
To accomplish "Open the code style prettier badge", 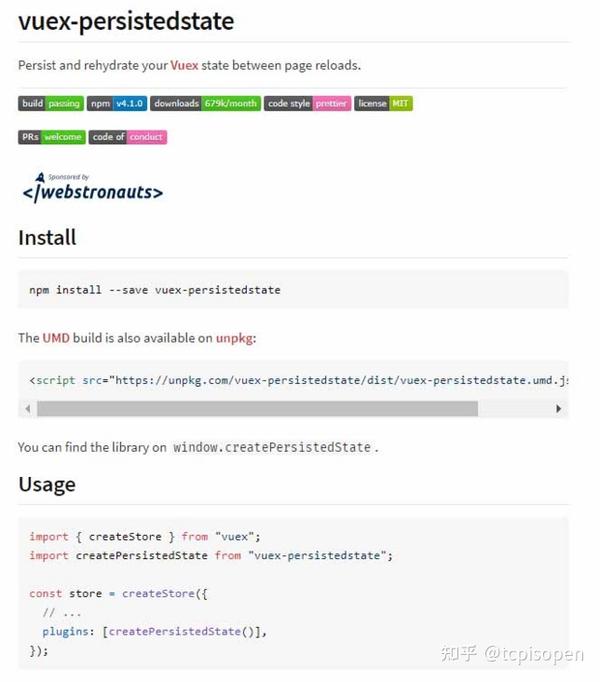I will (307, 103).
